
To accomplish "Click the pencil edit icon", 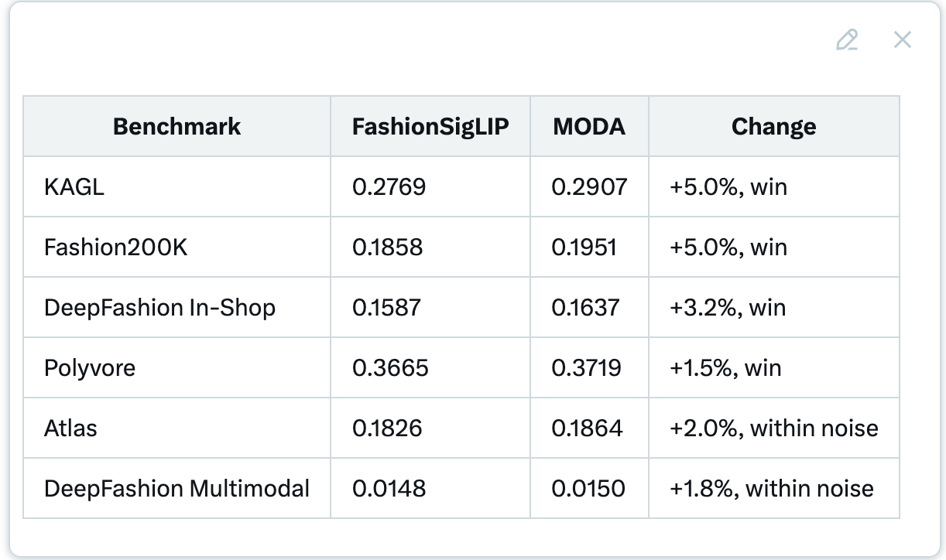I will (847, 39).
